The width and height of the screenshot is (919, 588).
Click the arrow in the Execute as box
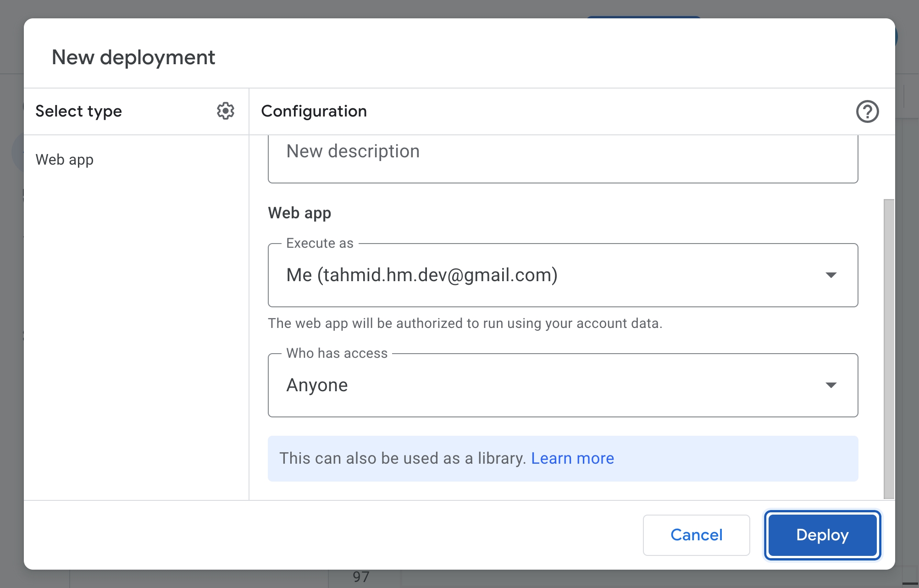coord(830,275)
